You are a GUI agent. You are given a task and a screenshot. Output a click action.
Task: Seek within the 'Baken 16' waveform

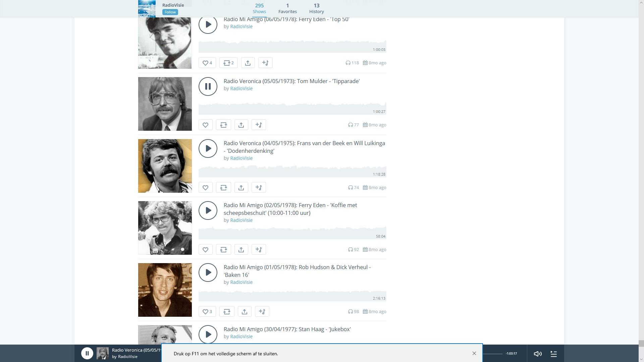point(292,296)
